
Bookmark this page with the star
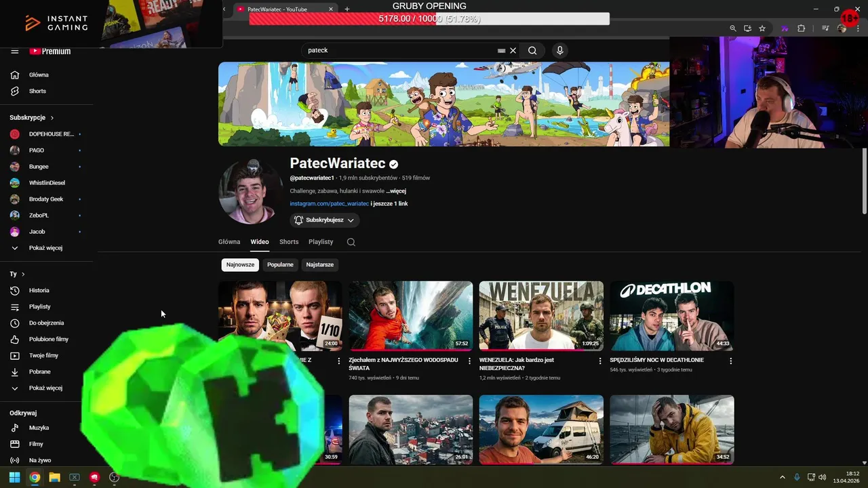(x=762, y=28)
